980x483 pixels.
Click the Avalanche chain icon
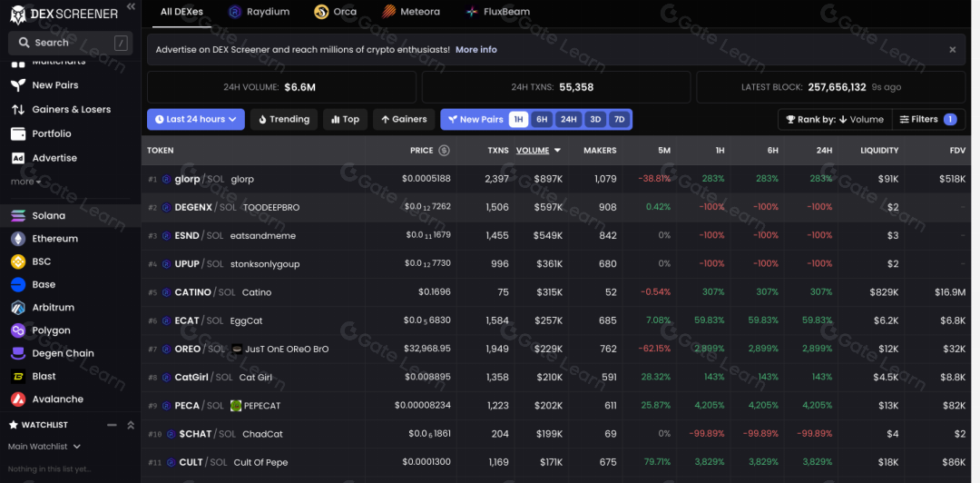tap(18, 399)
